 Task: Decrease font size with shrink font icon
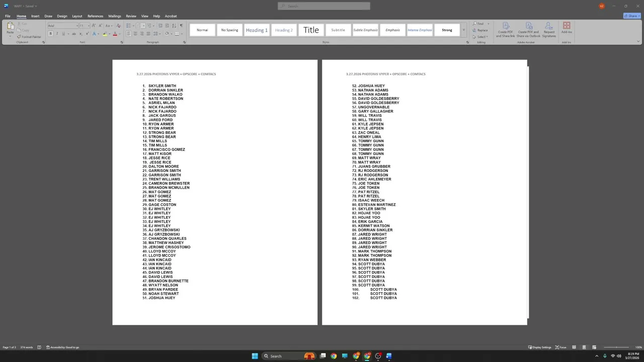100,26
